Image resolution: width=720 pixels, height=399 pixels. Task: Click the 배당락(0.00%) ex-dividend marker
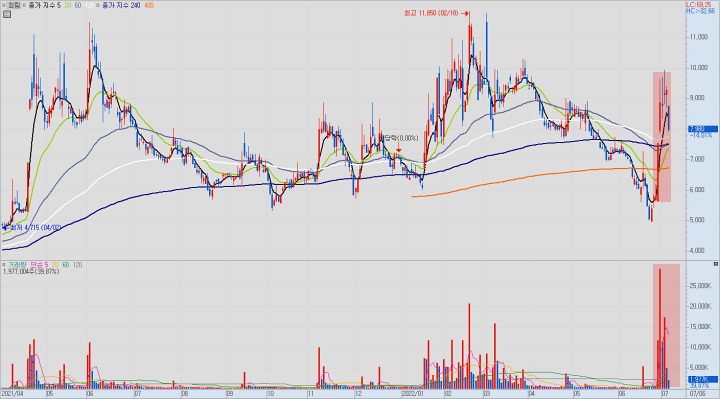(x=399, y=138)
